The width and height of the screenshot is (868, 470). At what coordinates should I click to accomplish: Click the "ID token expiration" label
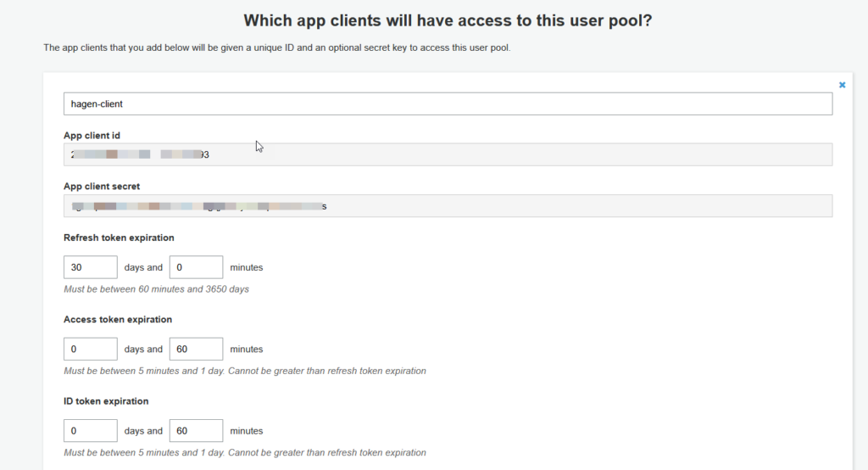[x=106, y=401]
